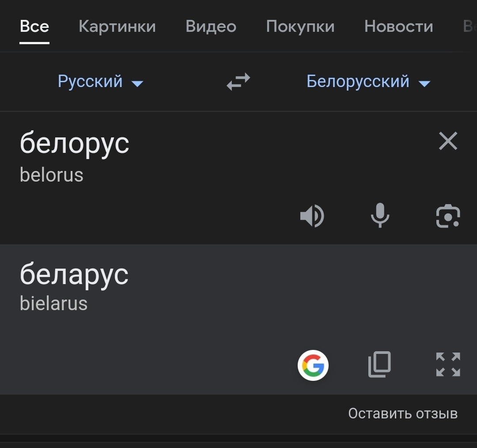477x448 pixels.
Task: Click the Google logo icon
Action: (x=313, y=365)
